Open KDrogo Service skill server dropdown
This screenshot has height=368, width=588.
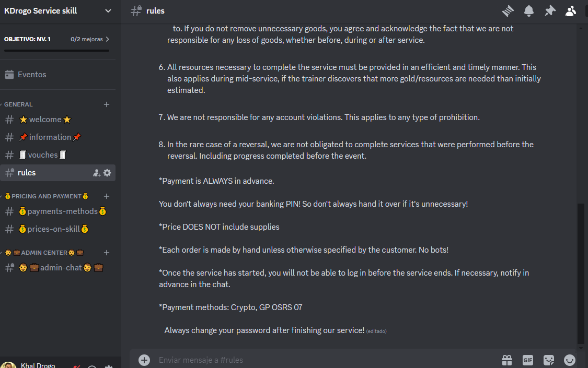click(108, 11)
